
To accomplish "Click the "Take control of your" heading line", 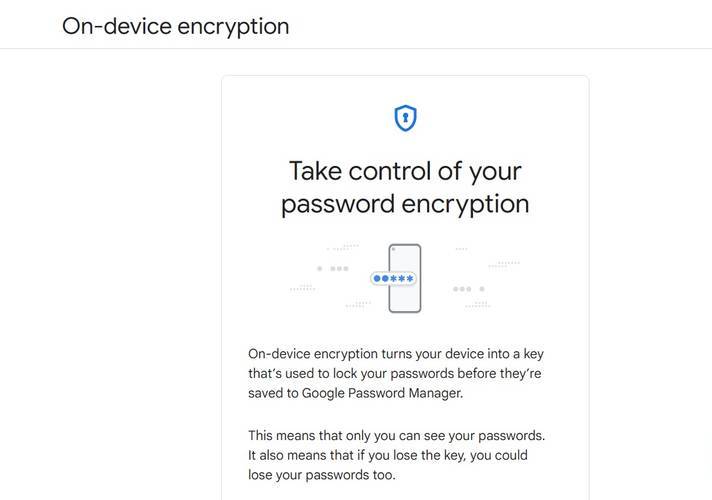I will tap(405, 170).
